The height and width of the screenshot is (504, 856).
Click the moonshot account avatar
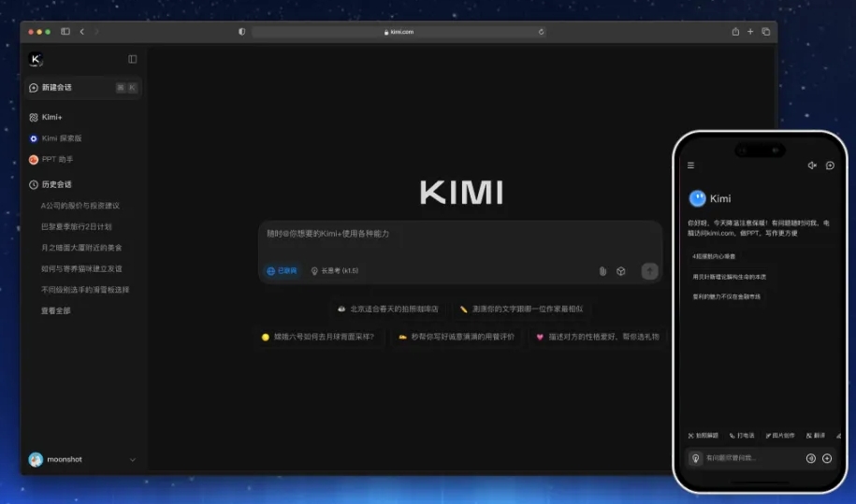pos(36,459)
